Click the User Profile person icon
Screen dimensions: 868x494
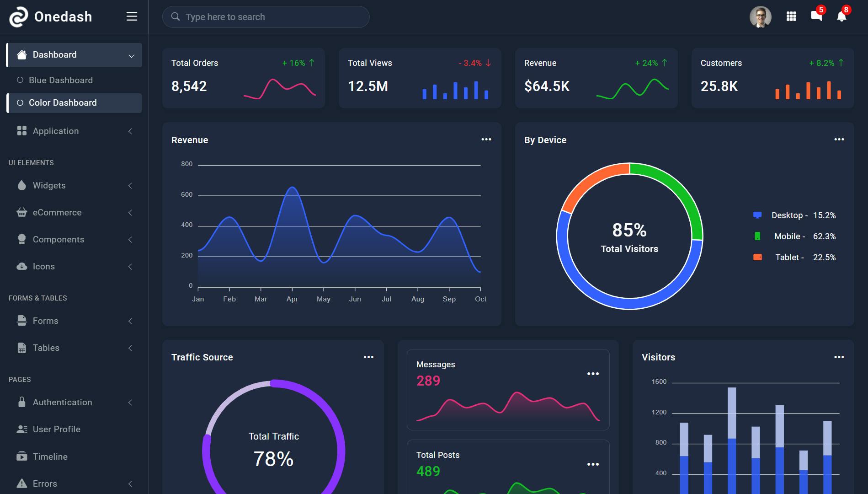coord(21,429)
